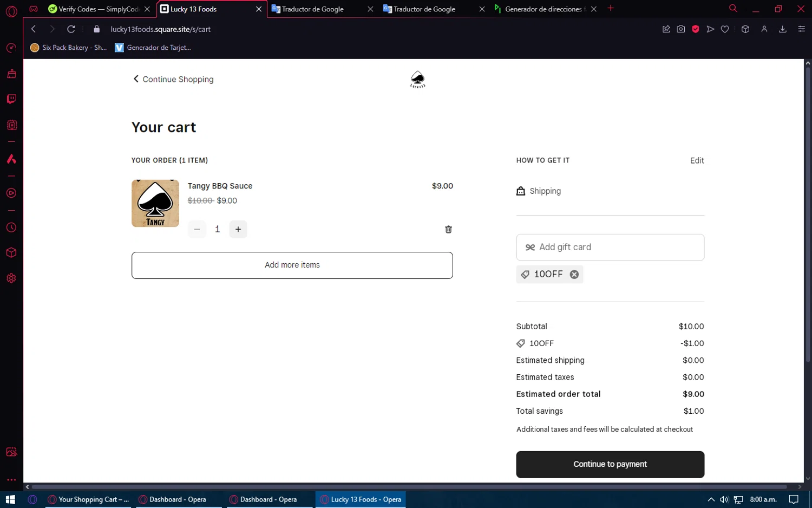
Task: Click the pinboard icon in the address bar
Action: [666, 29]
